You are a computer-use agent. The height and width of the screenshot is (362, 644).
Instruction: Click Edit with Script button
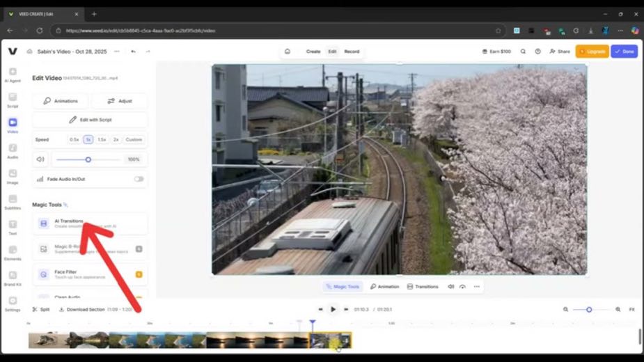pos(90,120)
